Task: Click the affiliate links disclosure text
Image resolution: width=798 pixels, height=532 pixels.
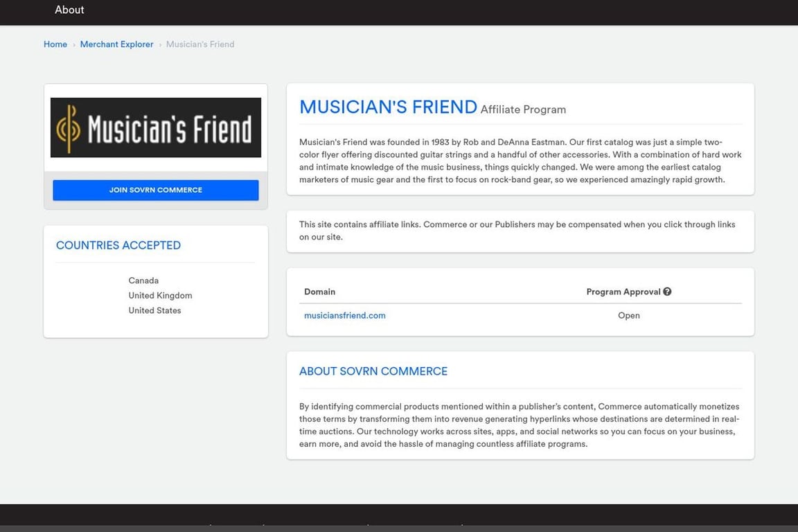Action: (517, 231)
